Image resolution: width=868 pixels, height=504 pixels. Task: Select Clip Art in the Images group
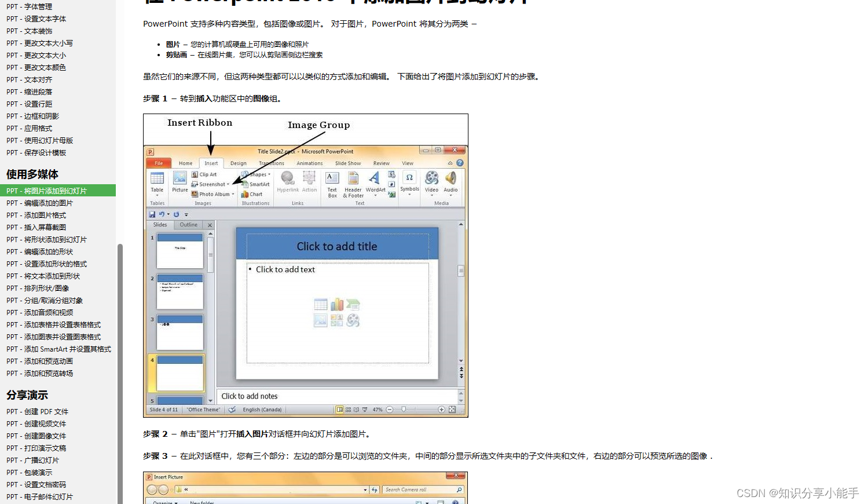(x=204, y=174)
